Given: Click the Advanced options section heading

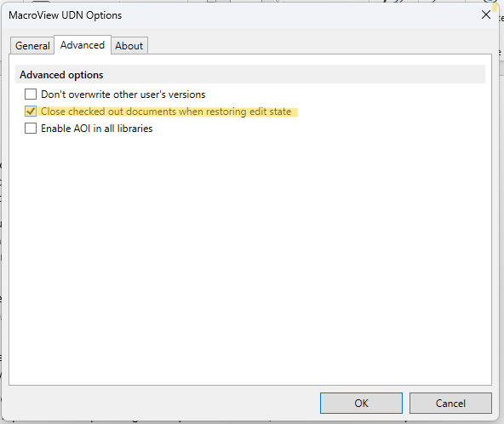Looking at the screenshot, I should pyautogui.click(x=61, y=75).
